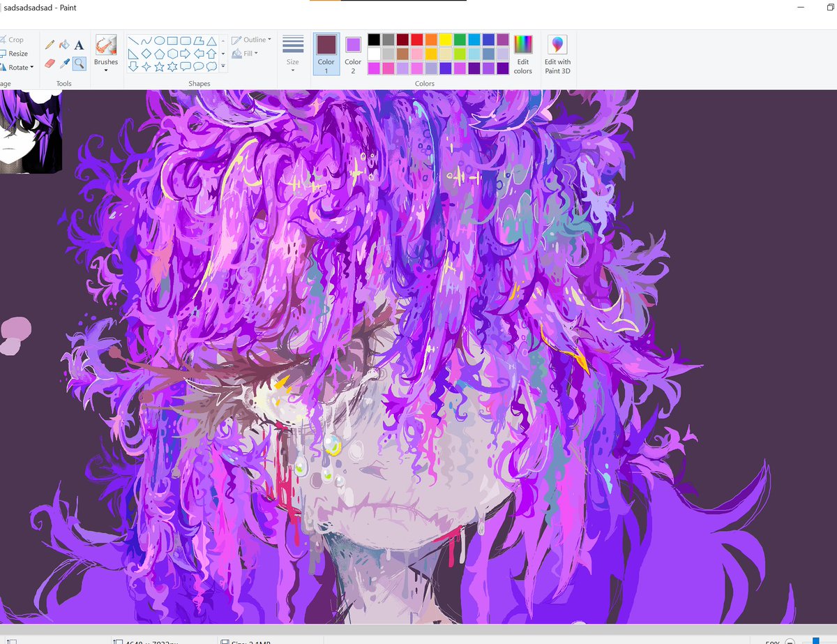
Task: Open the line Size dropdown
Action: point(293,54)
